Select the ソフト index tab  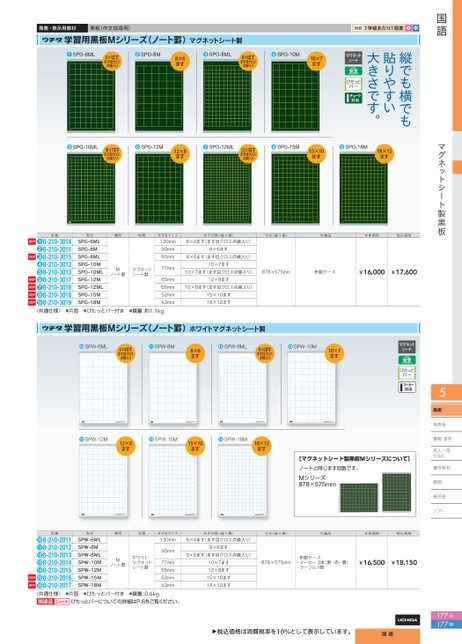pos(446,511)
